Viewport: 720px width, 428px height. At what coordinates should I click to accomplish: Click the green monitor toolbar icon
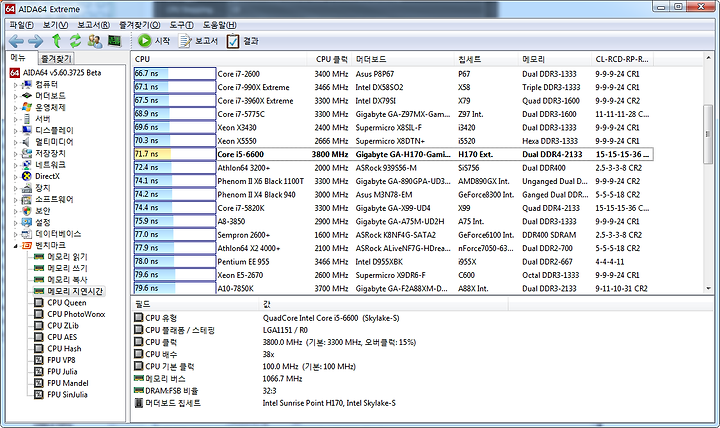coord(114,41)
